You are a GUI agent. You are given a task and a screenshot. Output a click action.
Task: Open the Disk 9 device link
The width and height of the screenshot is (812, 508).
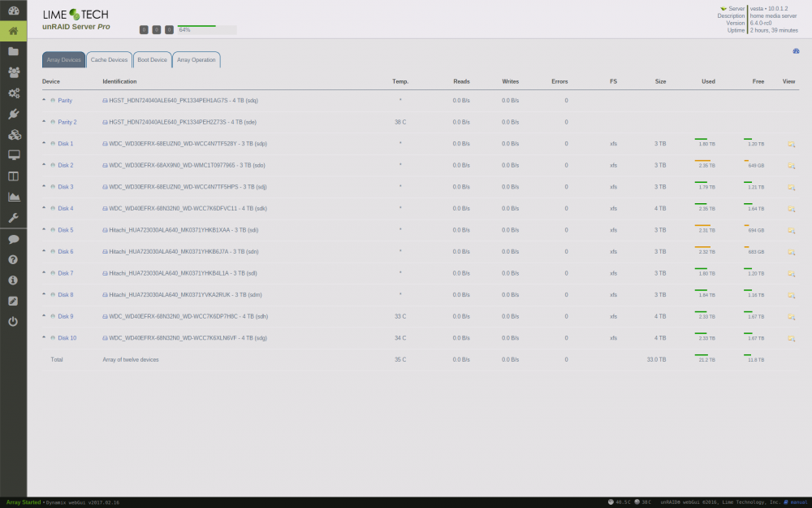(x=65, y=316)
